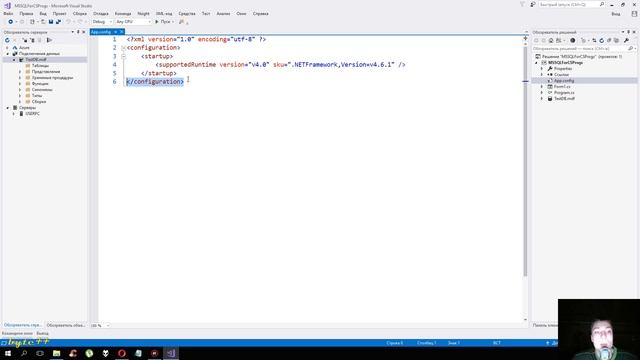Viewport: 640px width, 360px height.
Task: Expand the Ссылки references node
Action: pyautogui.click(x=542, y=75)
